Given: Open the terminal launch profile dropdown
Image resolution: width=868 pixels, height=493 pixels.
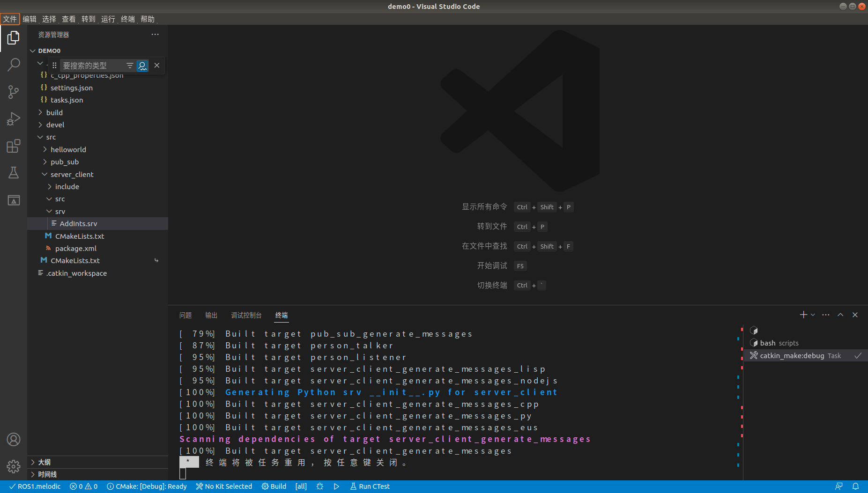Looking at the screenshot, I should point(813,315).
